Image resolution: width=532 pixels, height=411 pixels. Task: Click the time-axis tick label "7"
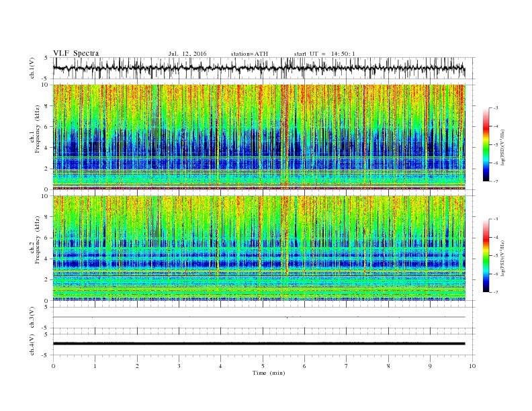[347, 366]
